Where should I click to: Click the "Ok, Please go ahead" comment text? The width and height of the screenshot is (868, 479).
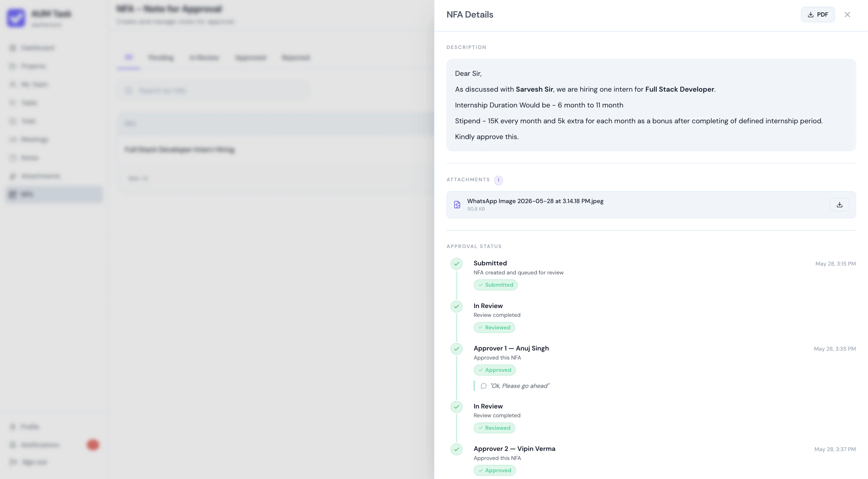point(520,386)
